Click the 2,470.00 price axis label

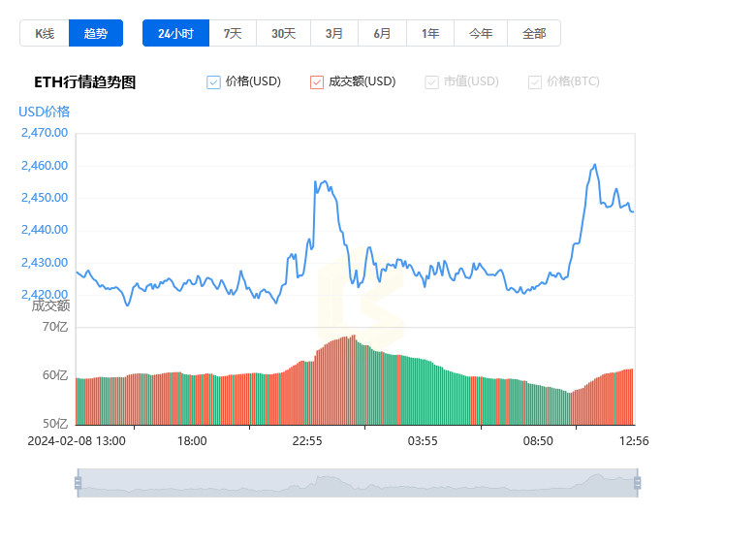pos(45,133)
